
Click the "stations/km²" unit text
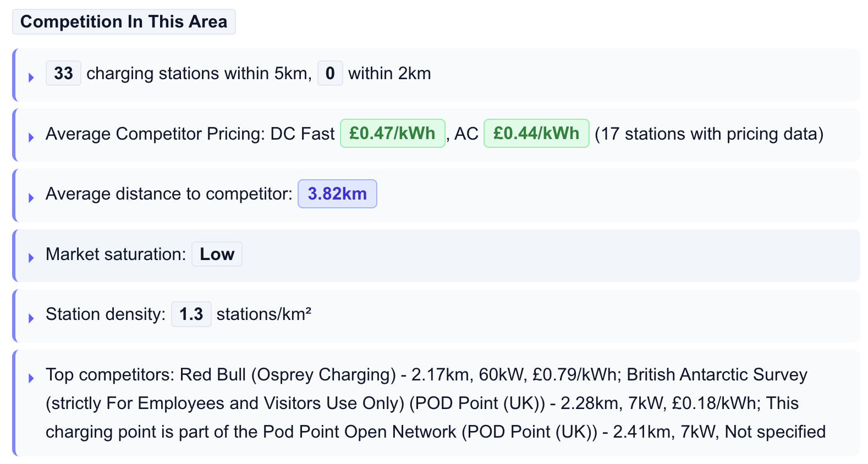click(x=264, y=314)
